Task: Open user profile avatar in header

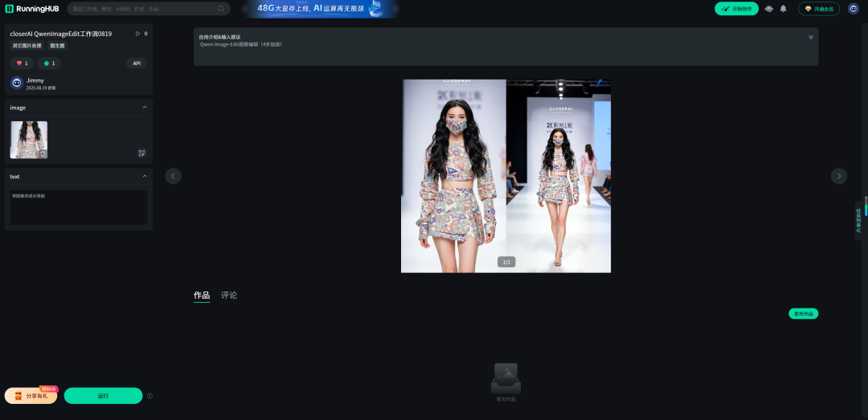Action: click(853, 8)
